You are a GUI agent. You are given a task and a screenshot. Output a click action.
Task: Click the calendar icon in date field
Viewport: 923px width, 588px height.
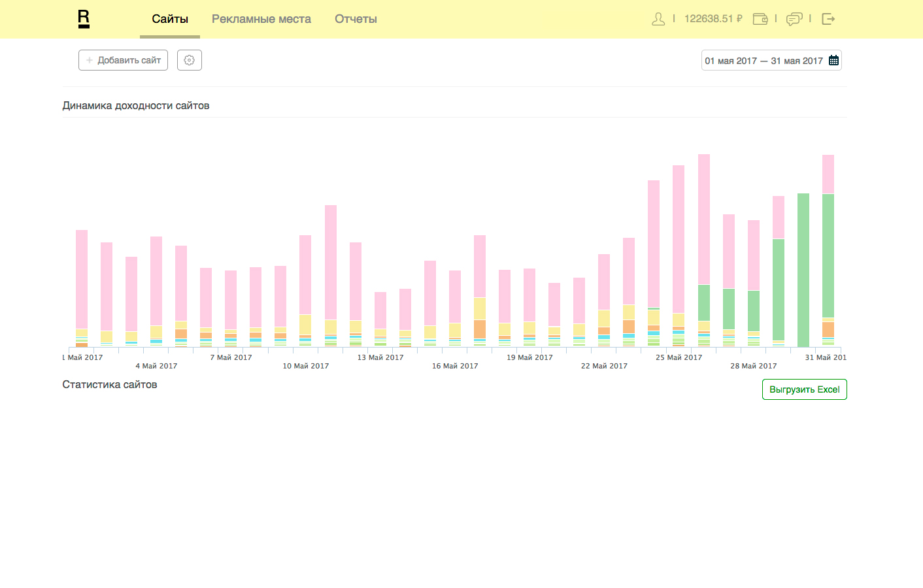point(833,60)
